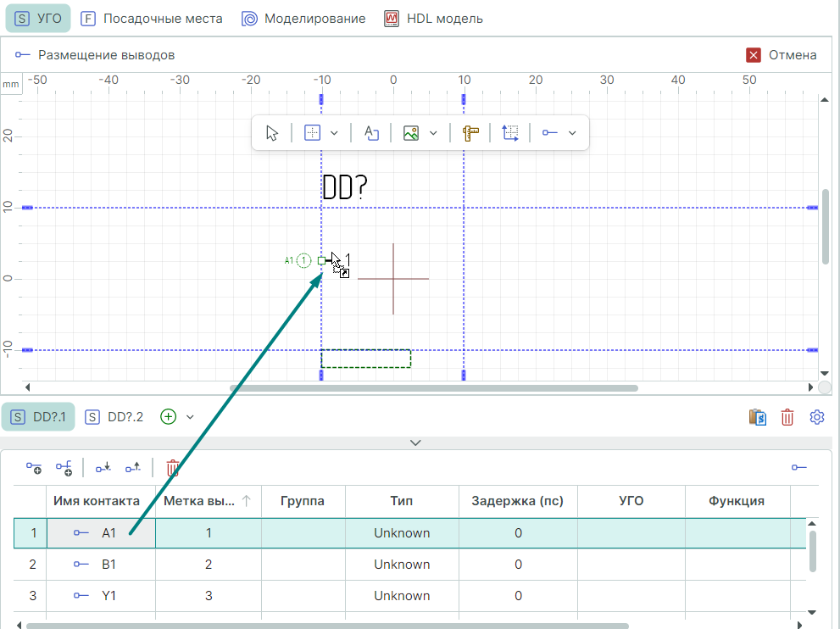This screenshot has width=840, height=629.
Task: Click the paste symbol clipboard icon
Action: pyautogui.click(x=758, y=416)
